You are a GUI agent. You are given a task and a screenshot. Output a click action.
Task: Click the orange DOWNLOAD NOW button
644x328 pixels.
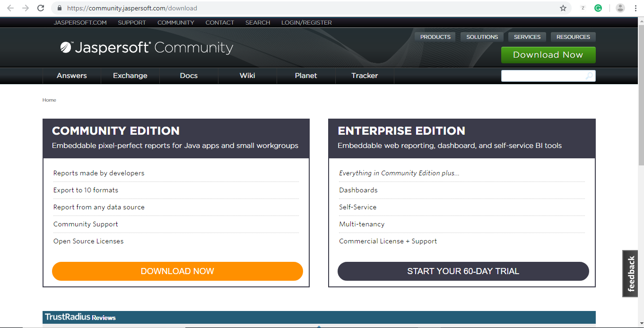coord(177,271)
